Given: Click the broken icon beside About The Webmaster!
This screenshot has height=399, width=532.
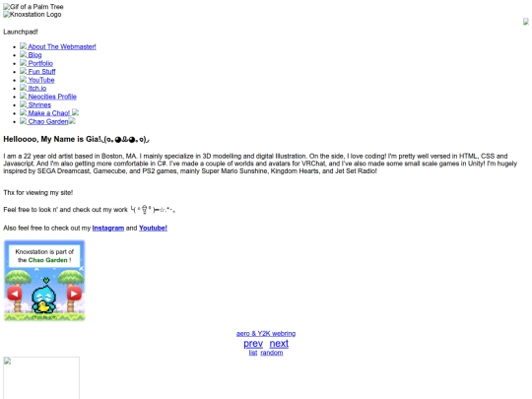Looking at the screenshot, I should coord(23,46).
